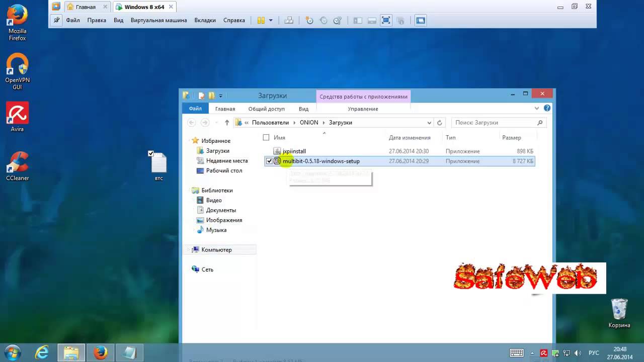
Task: Click the properties icon in quick access toolbar
Action: point(201,96)
